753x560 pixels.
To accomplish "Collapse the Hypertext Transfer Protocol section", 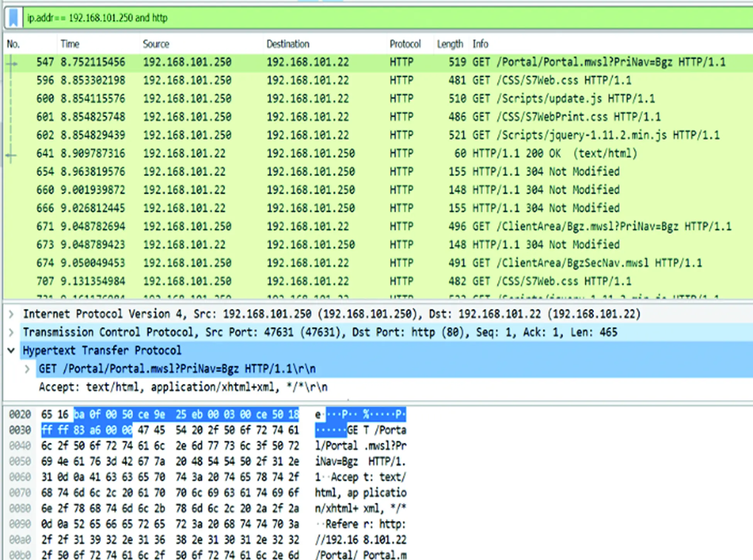I will tap(10, 350).
